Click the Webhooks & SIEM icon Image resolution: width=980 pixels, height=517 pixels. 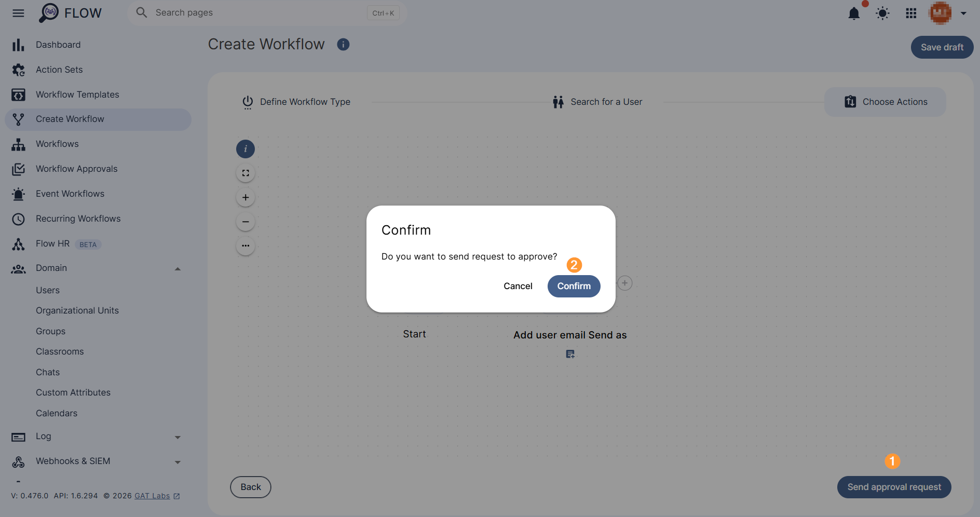point(18,461)
